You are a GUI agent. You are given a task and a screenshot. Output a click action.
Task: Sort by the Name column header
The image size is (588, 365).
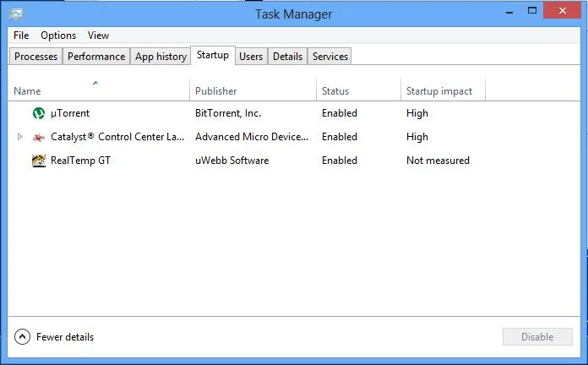click(x=99, y=90)
